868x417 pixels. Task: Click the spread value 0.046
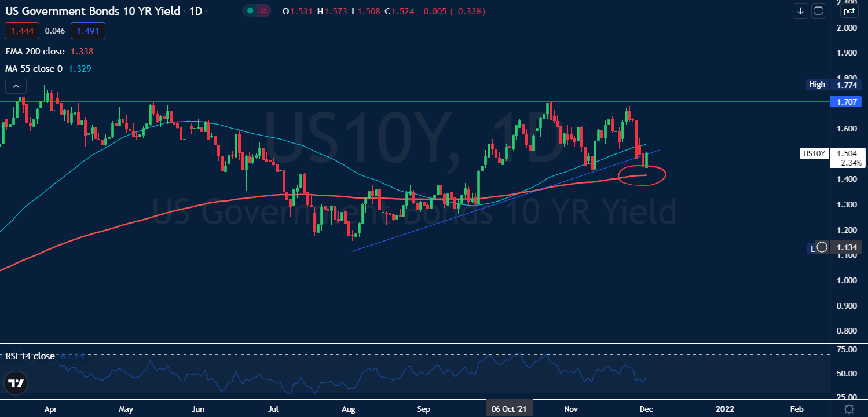tap(55, 31)
